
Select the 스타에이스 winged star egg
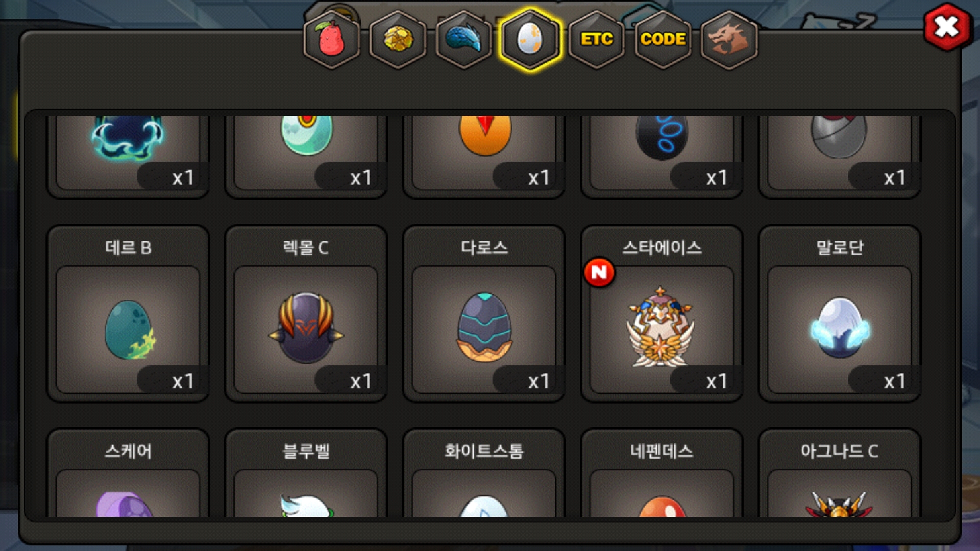[662, 313]
